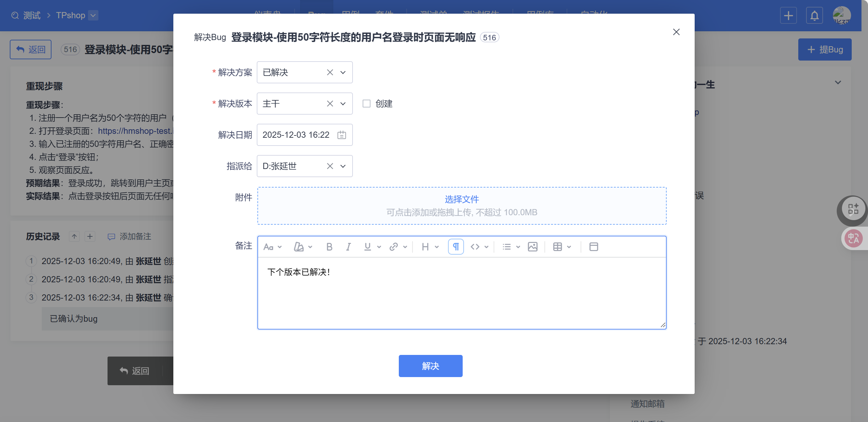Click the 解决日期 date field

coord(305,135)
